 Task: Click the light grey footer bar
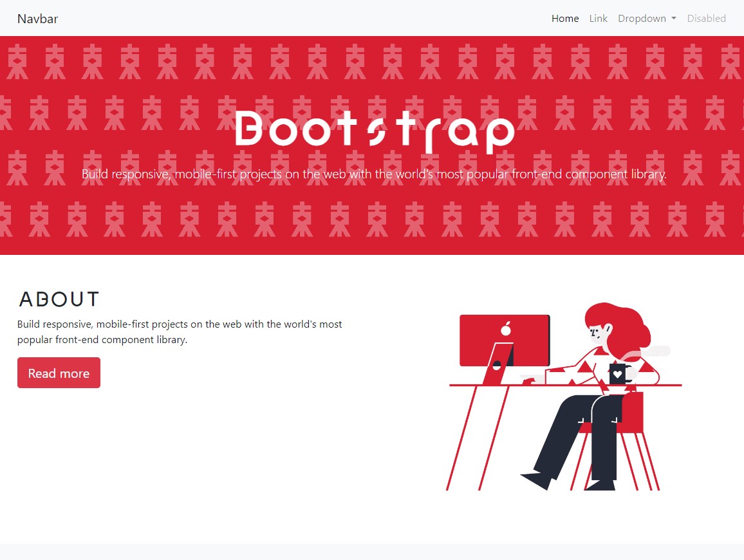point(372,552)
